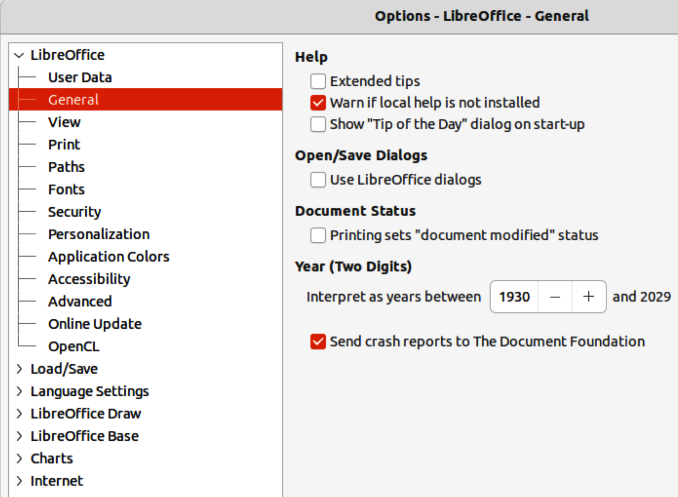Expand the LibreOffice Draw section
The height and width of the screenshot is (497, 678).
point(19,414)
